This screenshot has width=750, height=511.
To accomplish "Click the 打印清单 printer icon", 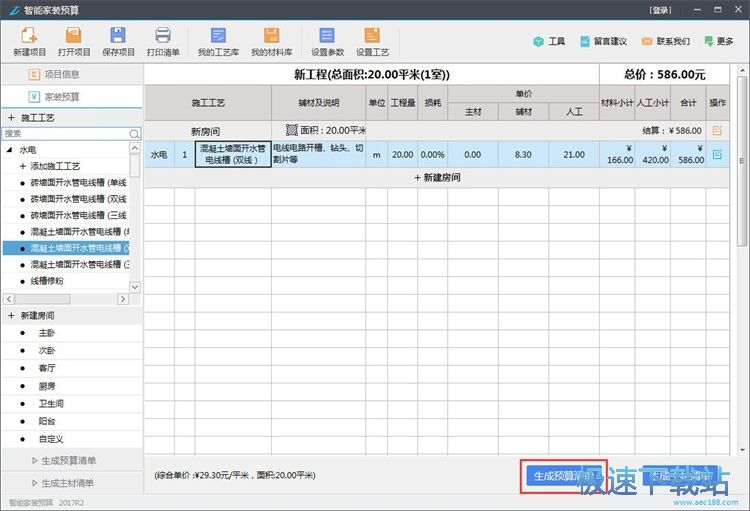I will coord(163,41).
